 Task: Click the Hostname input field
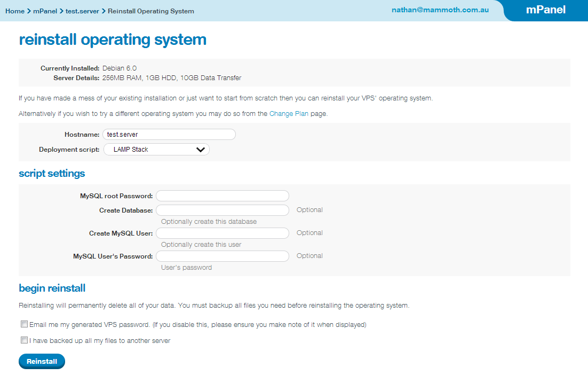point(169,134)
